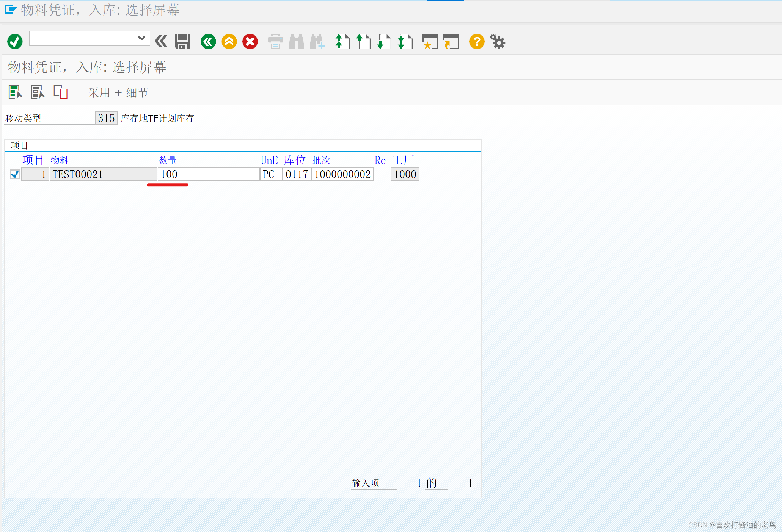Click the Select all items icon
782x532 pixels.
tap(15, 92)
